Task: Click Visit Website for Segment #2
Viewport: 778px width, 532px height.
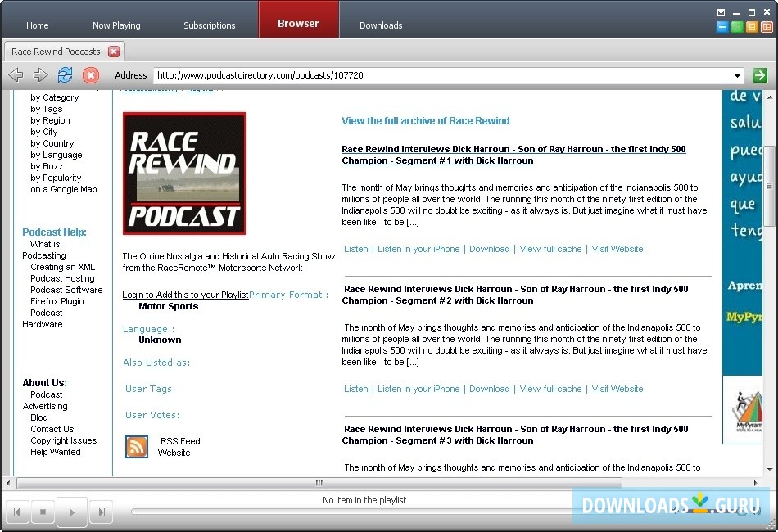Action: (x=617, y=389)
